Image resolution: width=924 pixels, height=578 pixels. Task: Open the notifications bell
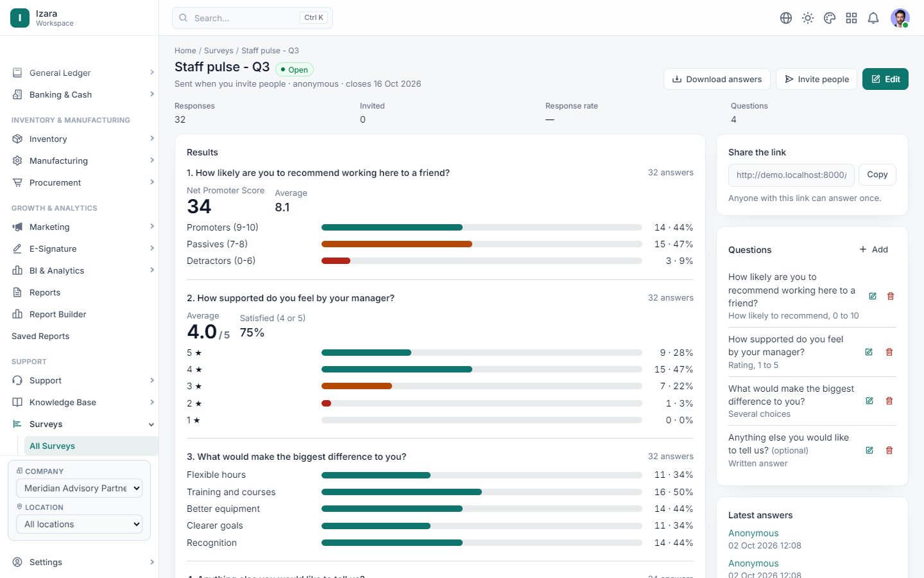point(873,18)
